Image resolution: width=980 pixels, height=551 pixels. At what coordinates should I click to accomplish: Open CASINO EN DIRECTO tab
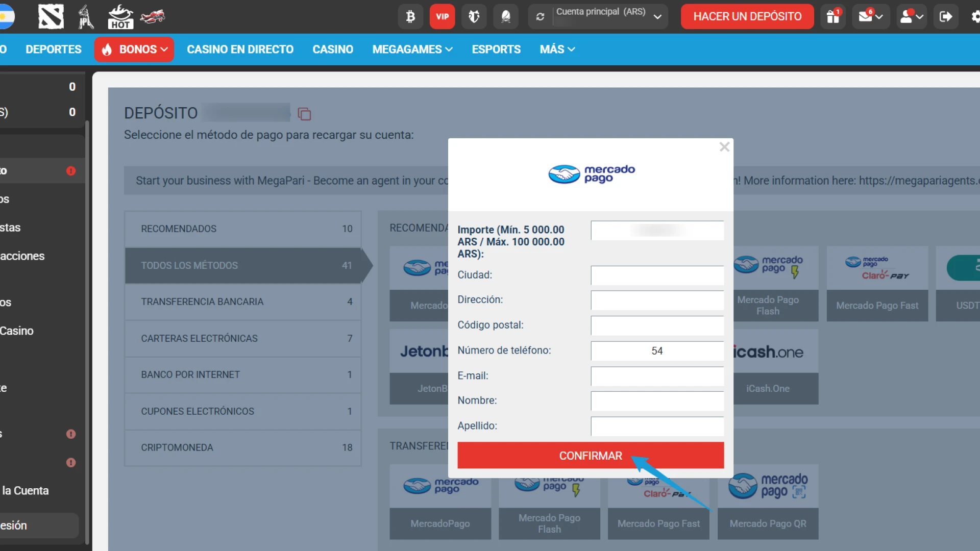click(240, 49)
